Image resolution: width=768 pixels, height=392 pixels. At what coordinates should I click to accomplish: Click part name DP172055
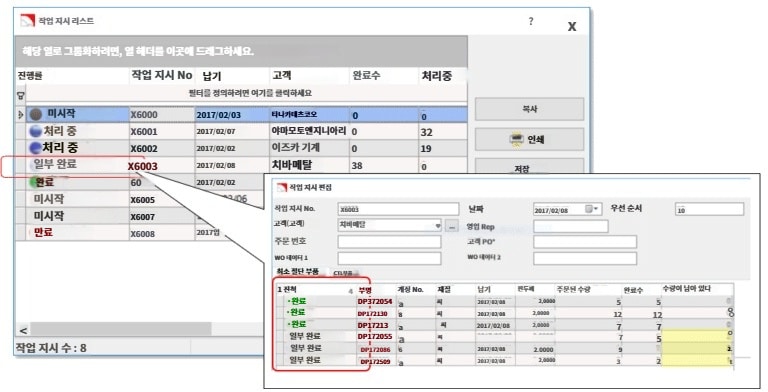click(375, 337)
